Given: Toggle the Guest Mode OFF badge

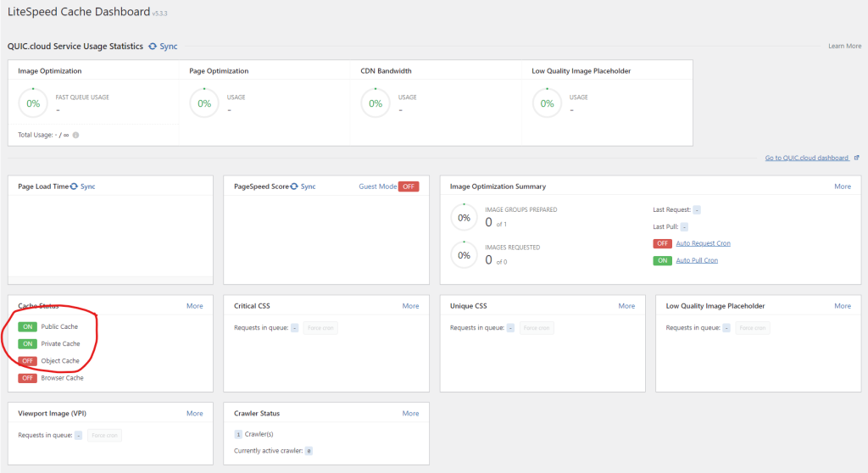Looking at the screenshot, I should pos(409,186).
